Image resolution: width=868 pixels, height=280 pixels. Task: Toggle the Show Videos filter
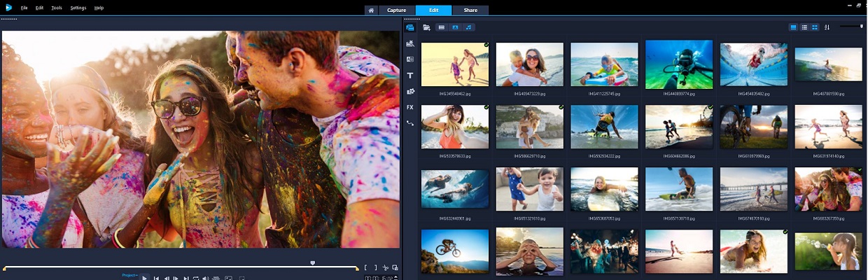tap(441, 27)
